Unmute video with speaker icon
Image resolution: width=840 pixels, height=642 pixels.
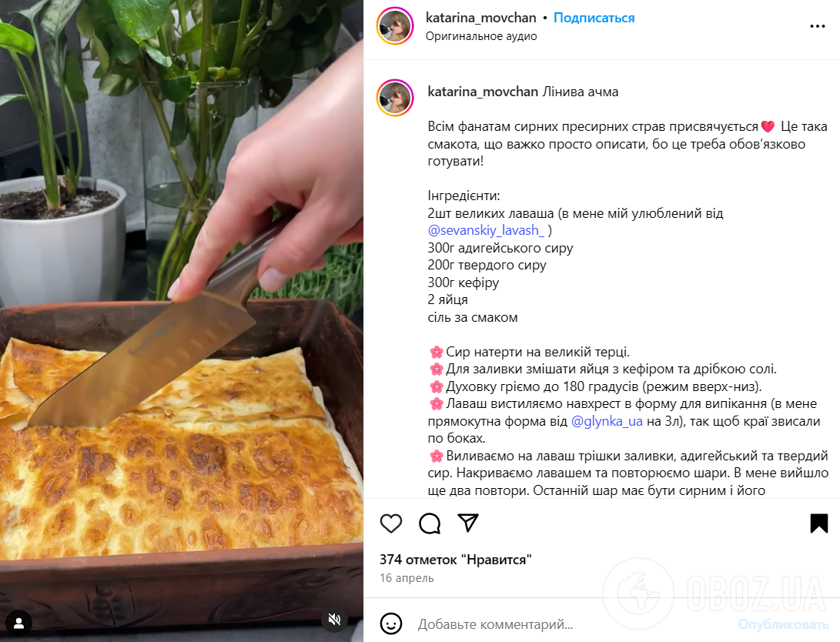tap(335, 620)
